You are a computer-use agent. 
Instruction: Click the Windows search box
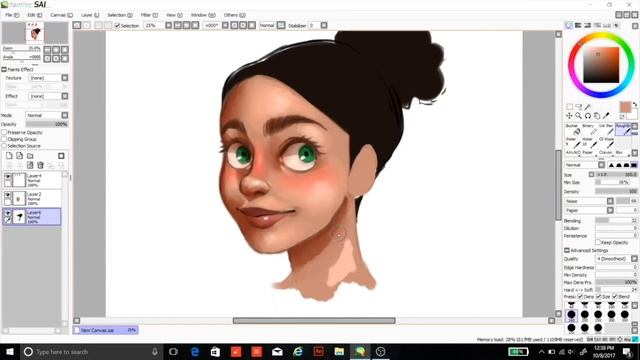coord(91,351)
